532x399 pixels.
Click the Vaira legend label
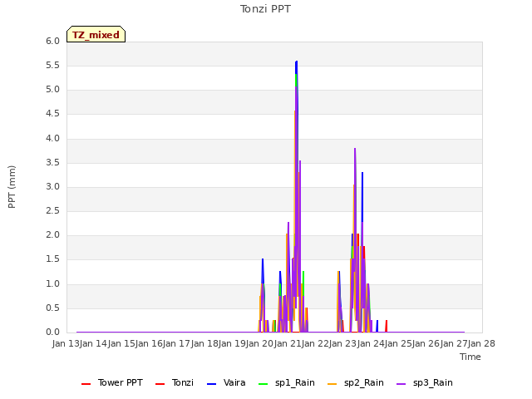(234, 382)
